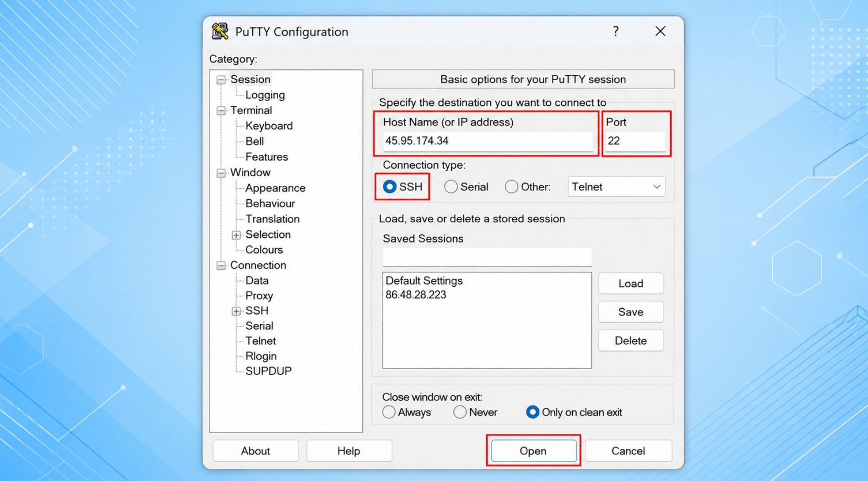This screenshot has width=868, height=481.
Task: Click the Load session button
Action: (631, 284)
